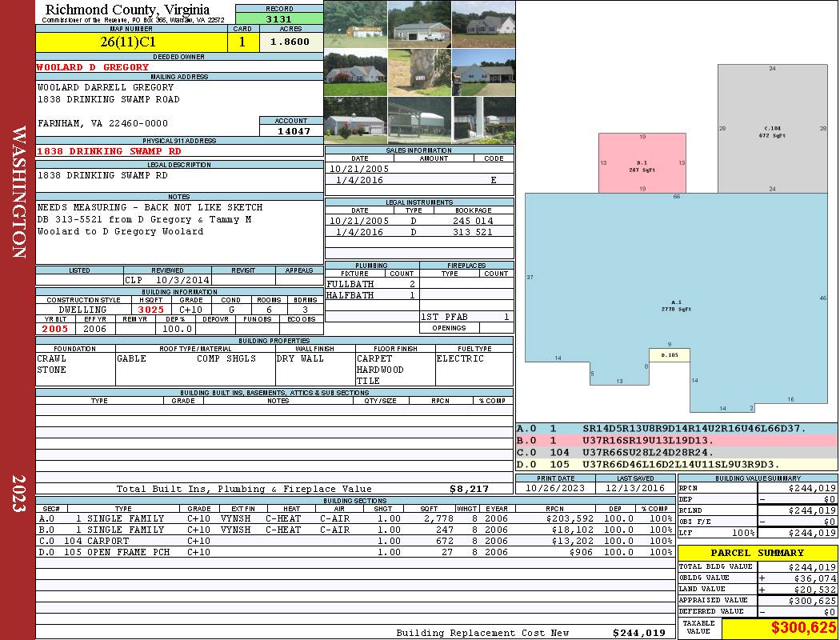Click physical address 1838 DRINKING SWAMP RD in red
Screen dimensions: 840x640
[x=109, y=151]
